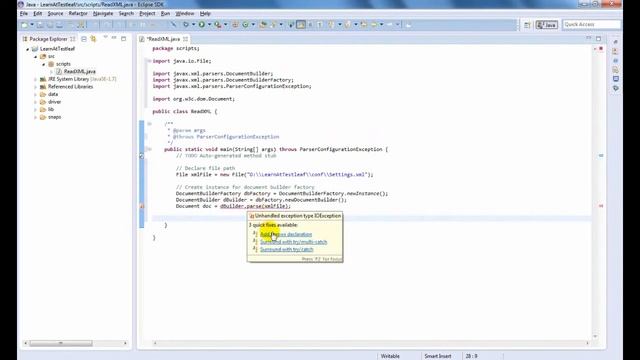Open the Debug configurations dropdown arrow
The width and height of the screenshot is (640, 360).
pos(193,24)
